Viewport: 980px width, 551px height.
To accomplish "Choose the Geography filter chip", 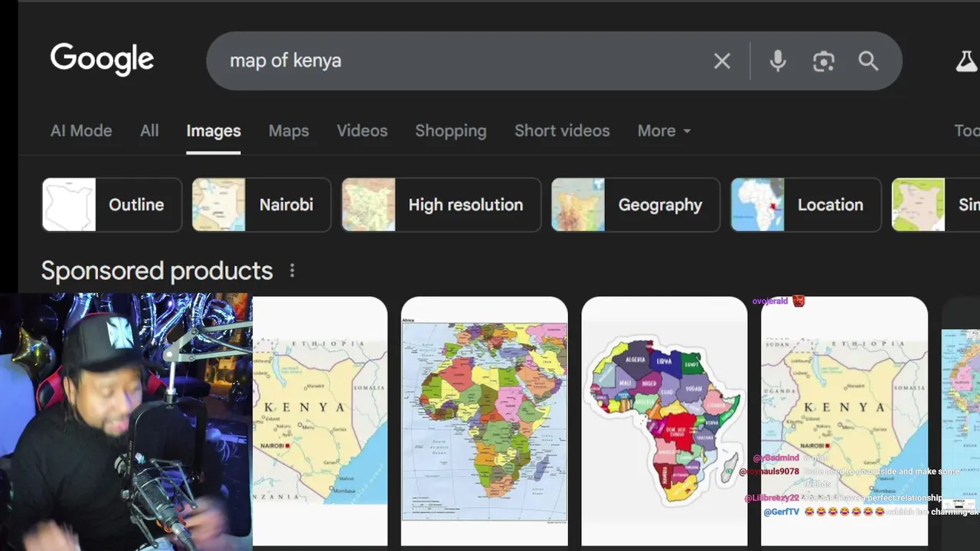I will (635, 205).
